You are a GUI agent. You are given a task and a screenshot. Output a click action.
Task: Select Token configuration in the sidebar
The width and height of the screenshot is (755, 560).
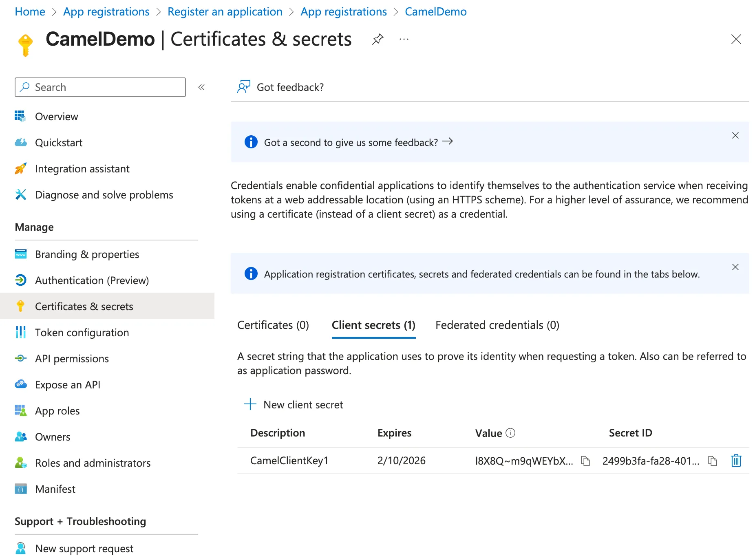pos(82,333)
